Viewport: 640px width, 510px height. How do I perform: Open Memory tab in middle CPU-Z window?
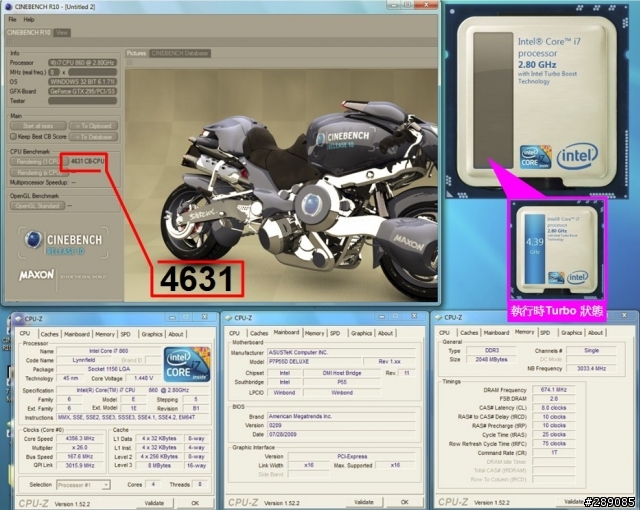[x=314, y=333]
